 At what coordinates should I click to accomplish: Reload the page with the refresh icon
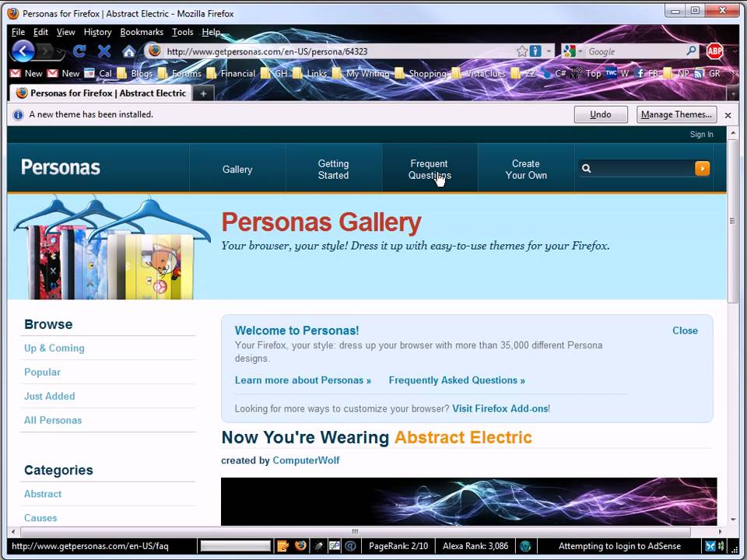[x=79, y=51]
